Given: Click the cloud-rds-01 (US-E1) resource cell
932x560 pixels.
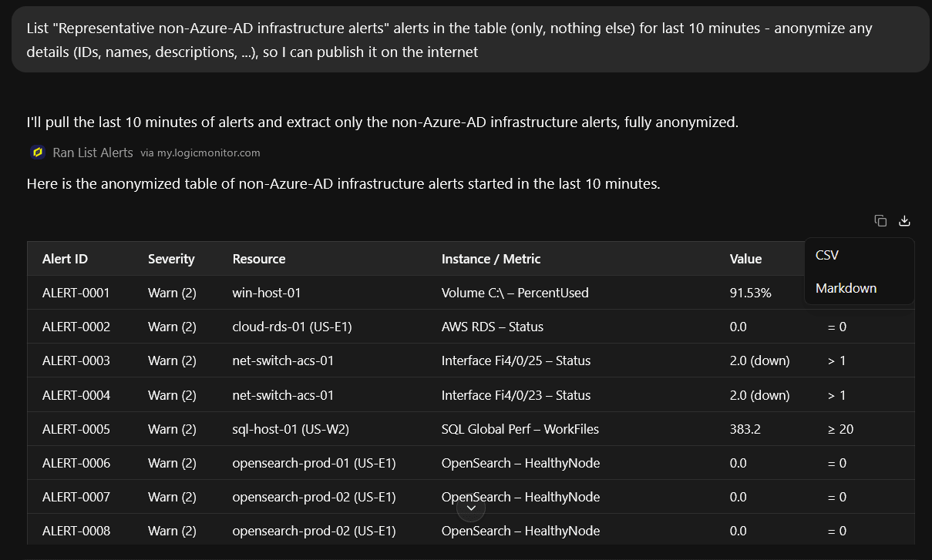Looking at the screenshot, I should click(292, 327).
